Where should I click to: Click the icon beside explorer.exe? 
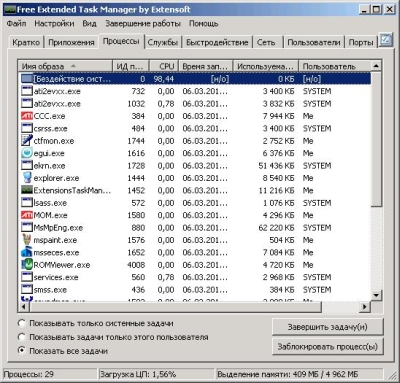[27, 178]
